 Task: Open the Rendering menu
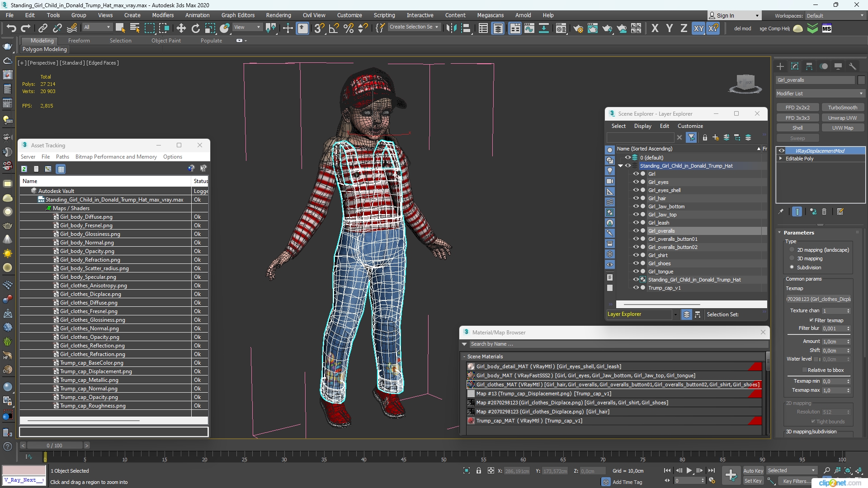[x=278, y=15]
